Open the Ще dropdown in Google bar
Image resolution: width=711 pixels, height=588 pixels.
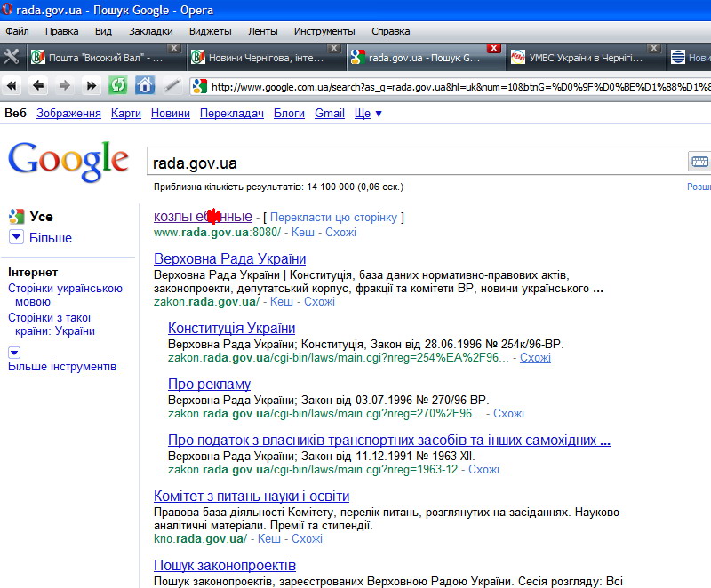tap(368, 114)
